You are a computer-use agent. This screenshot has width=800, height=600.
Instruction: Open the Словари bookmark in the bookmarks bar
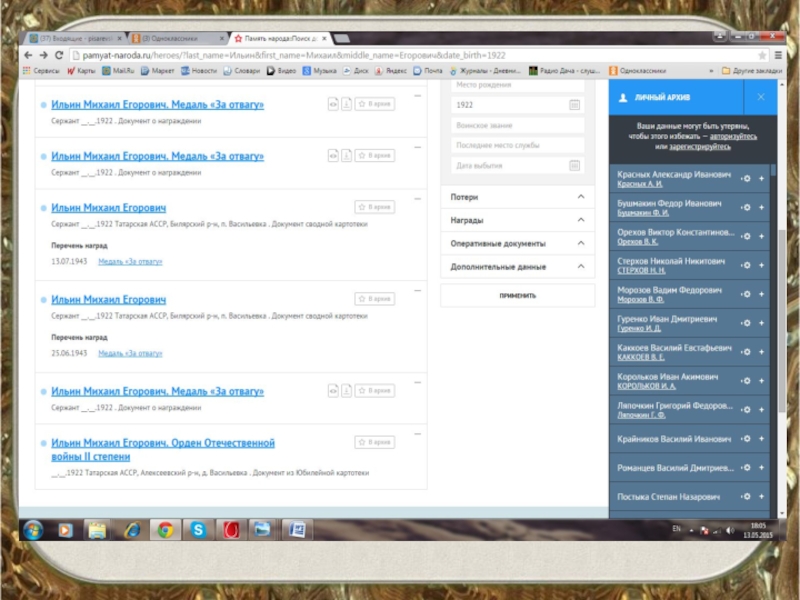pyautogui.click(x=242, y=72)
